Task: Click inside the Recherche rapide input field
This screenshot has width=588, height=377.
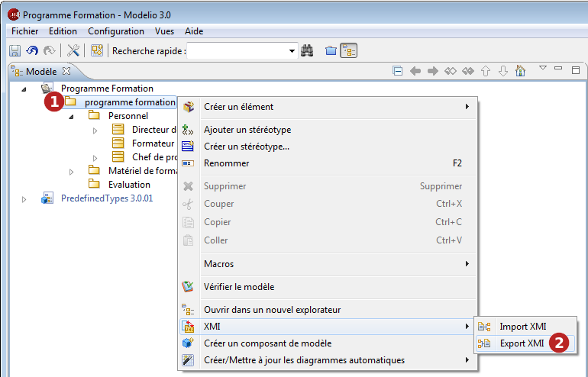Action: pyautogui.click(x=237, y=50)
